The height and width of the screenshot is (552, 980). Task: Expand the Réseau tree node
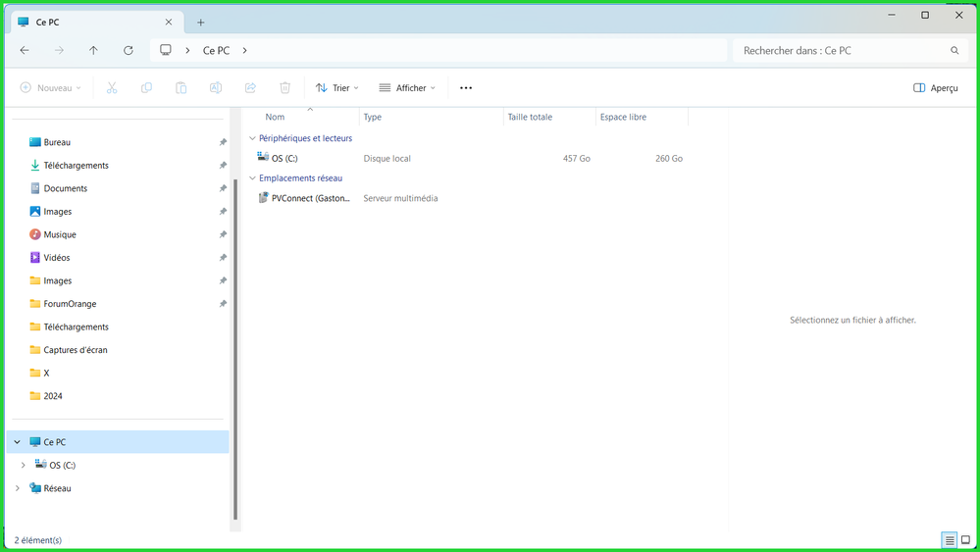[x=18, y=488]
